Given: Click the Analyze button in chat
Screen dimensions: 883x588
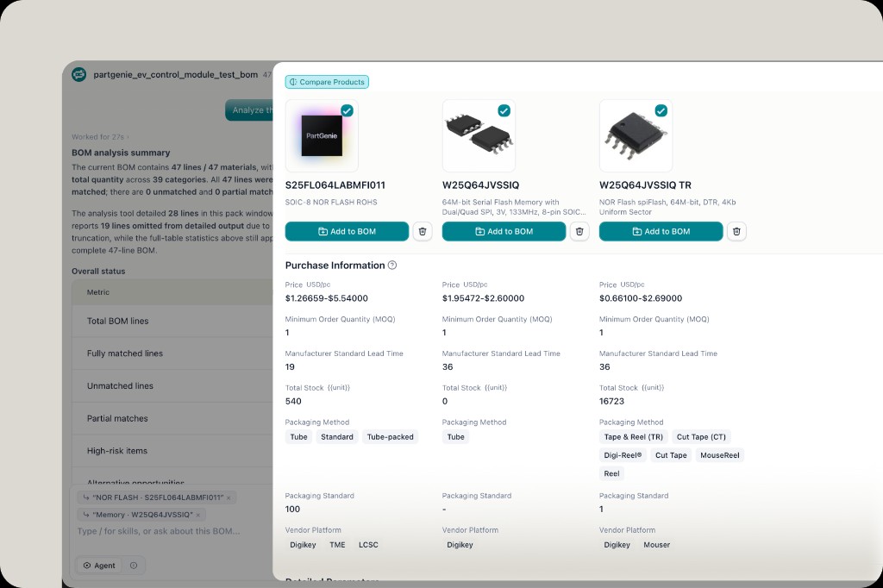Looking at the screenshot, I should [x=249, y=109].
